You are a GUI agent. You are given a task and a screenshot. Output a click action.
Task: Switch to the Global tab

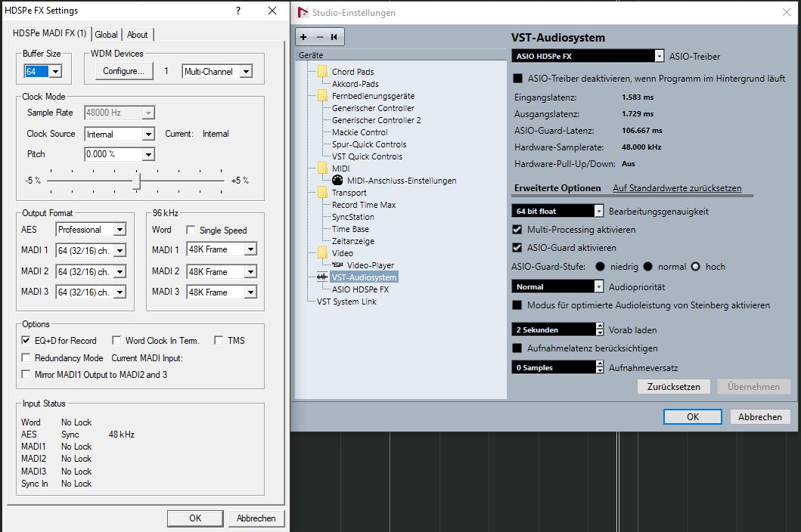[106, 35]
